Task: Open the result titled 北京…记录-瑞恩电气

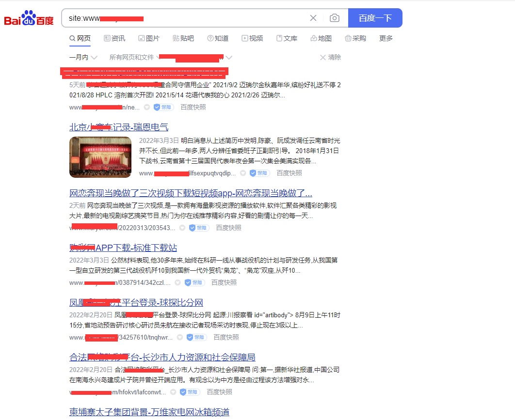Action: click(119, 127)
